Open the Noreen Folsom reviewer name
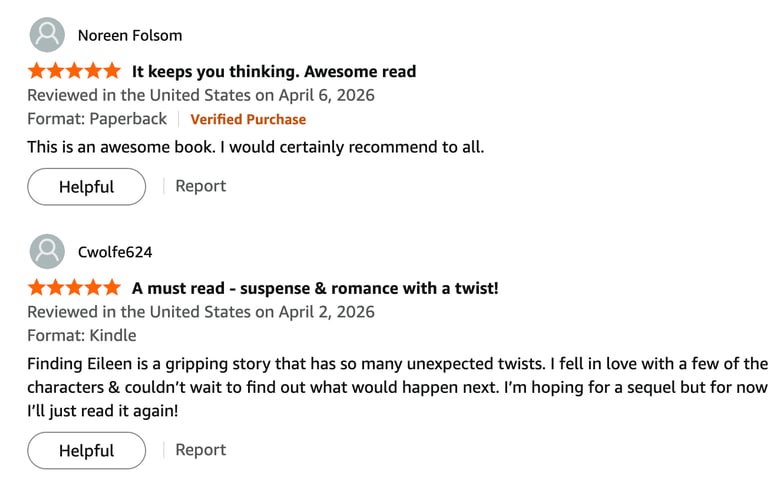The width and height of the screenshot is (768, 490). [130, 36]
